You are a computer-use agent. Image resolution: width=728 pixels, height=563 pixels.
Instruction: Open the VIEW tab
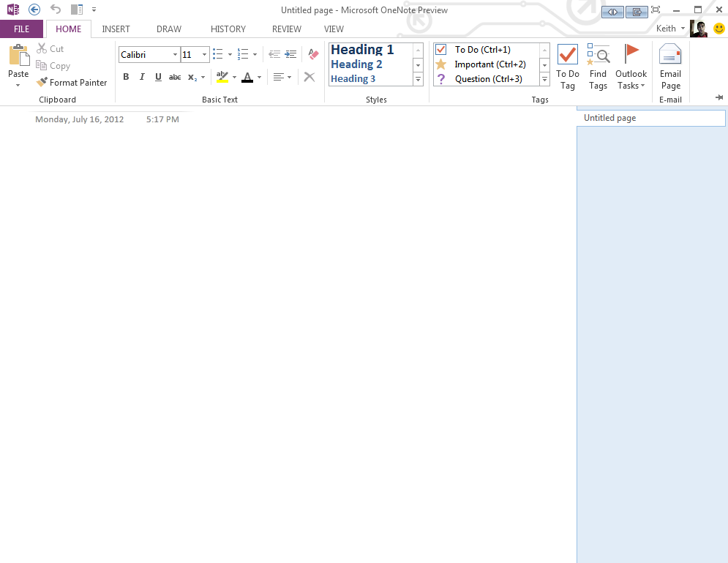(334, 29)
